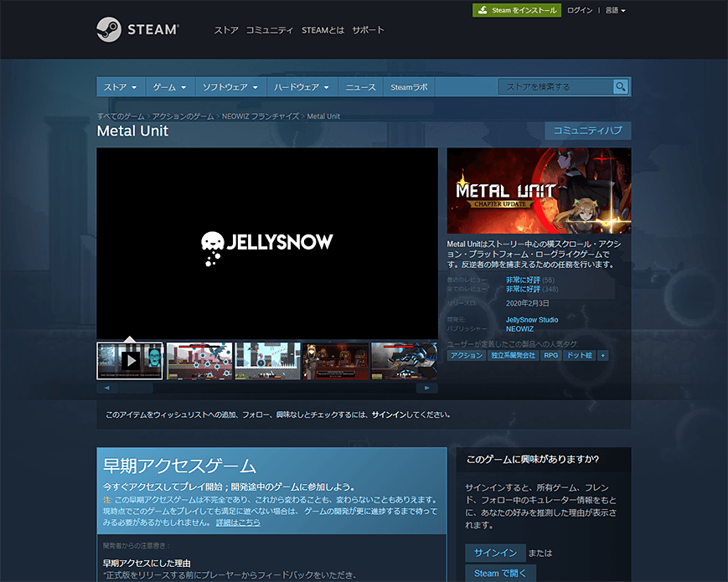
Task: Click the left arrow to scroll thumbnails
Action: click(106, 387)
